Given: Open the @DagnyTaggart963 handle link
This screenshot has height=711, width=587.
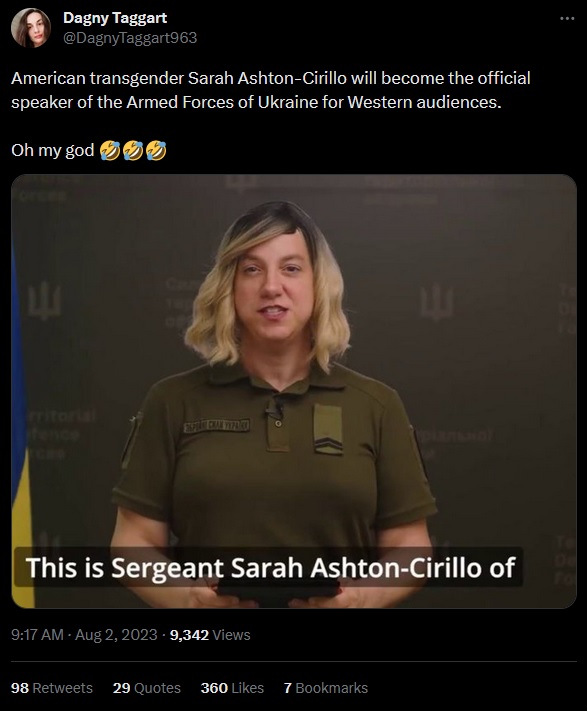Looking at the screenshot, I should click(x=130, y=38).
